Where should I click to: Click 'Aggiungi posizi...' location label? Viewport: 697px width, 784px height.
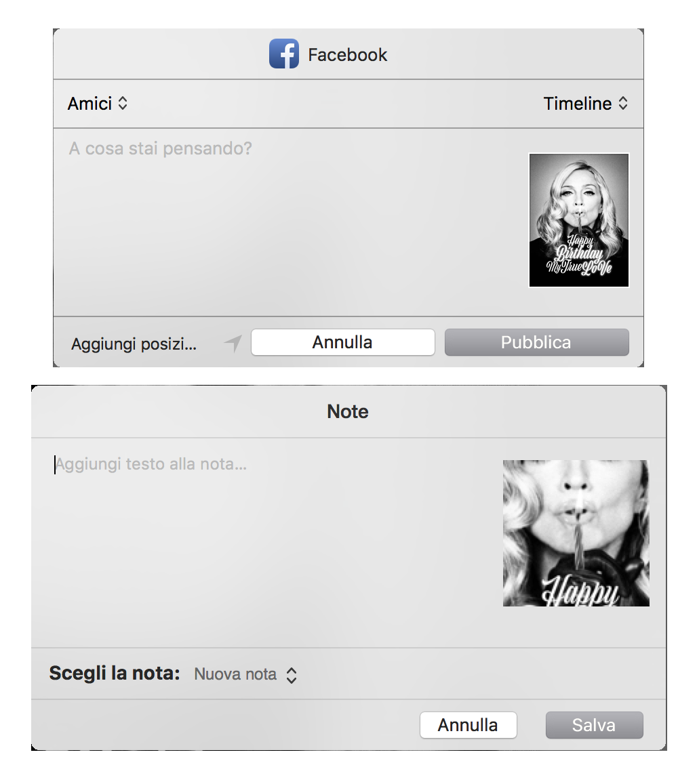tap(134, 344)
